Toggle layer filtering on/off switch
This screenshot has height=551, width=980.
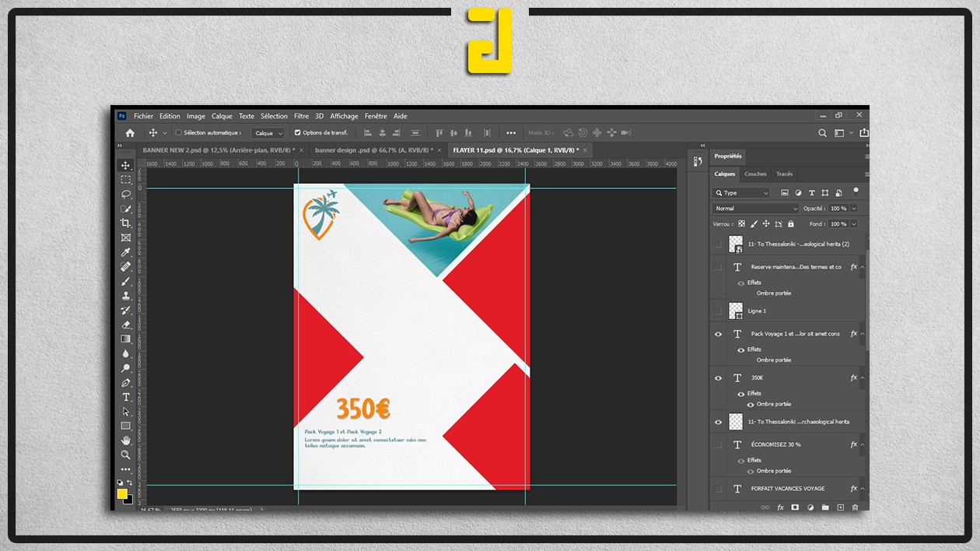pyautogui.click(x=856, y=191)
